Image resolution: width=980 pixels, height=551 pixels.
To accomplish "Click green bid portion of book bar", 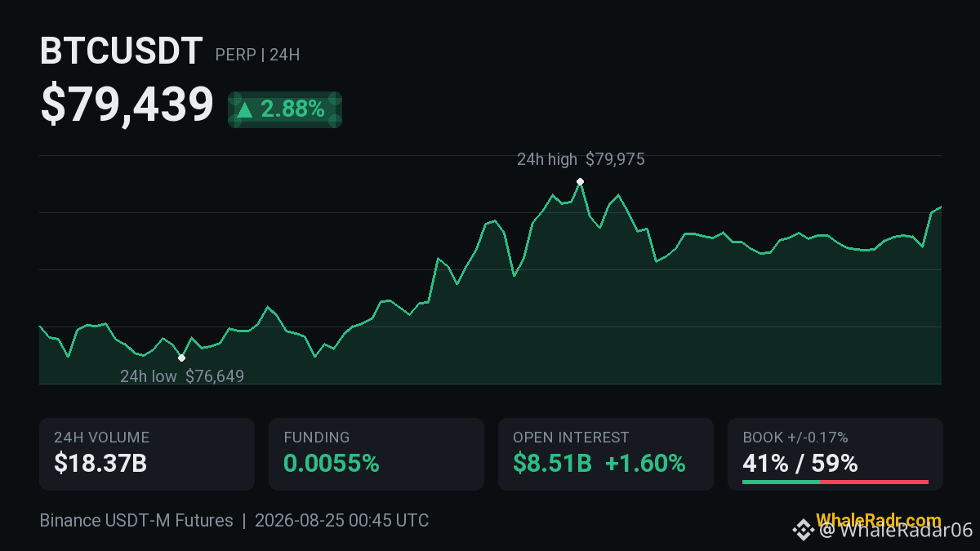I will click(781, 482).
